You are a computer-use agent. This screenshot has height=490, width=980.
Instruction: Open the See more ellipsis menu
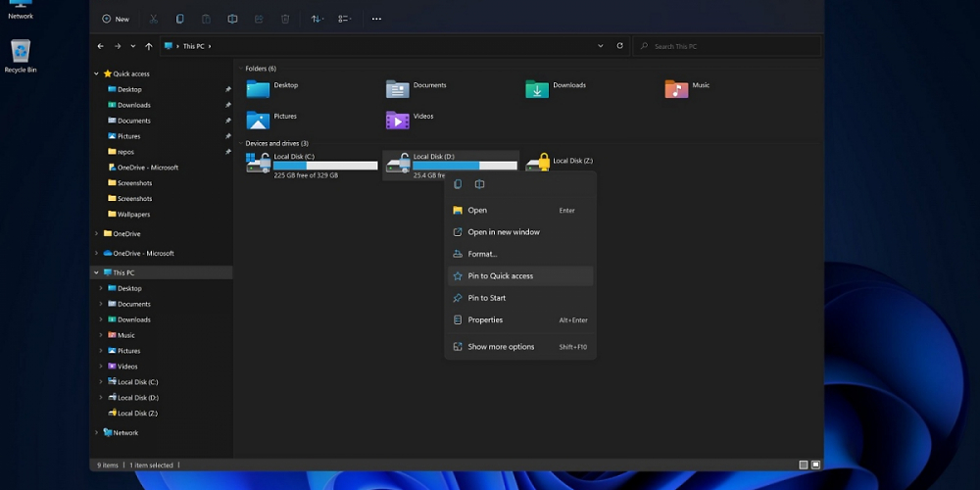376,19
